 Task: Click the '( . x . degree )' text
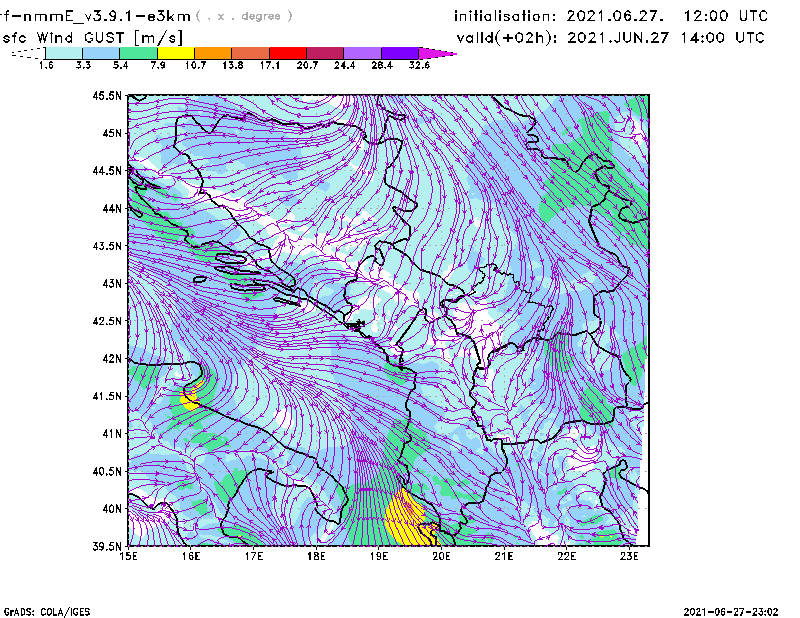coord(244,16)
